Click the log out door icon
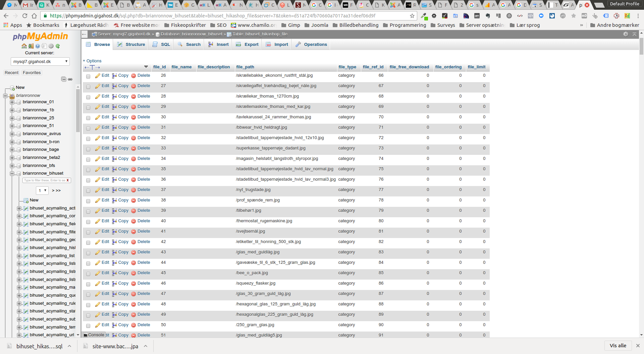644x354 pixels. tap(31, 46)
